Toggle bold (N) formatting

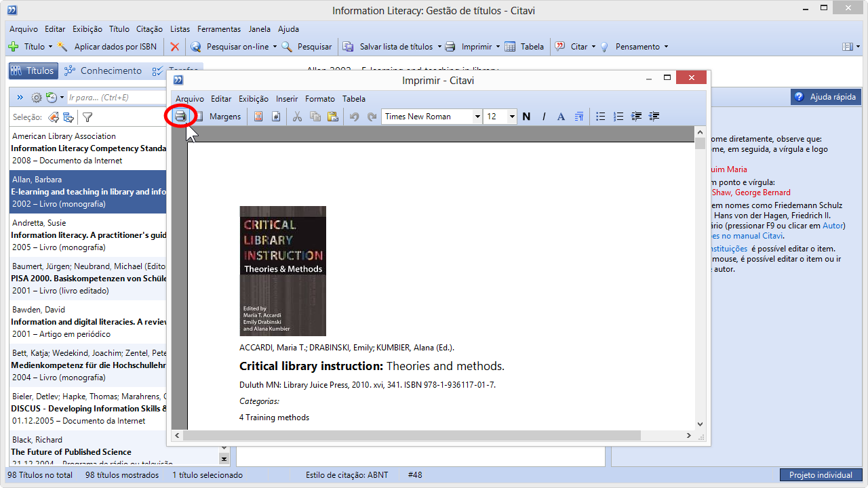click(x=526, y=117)
